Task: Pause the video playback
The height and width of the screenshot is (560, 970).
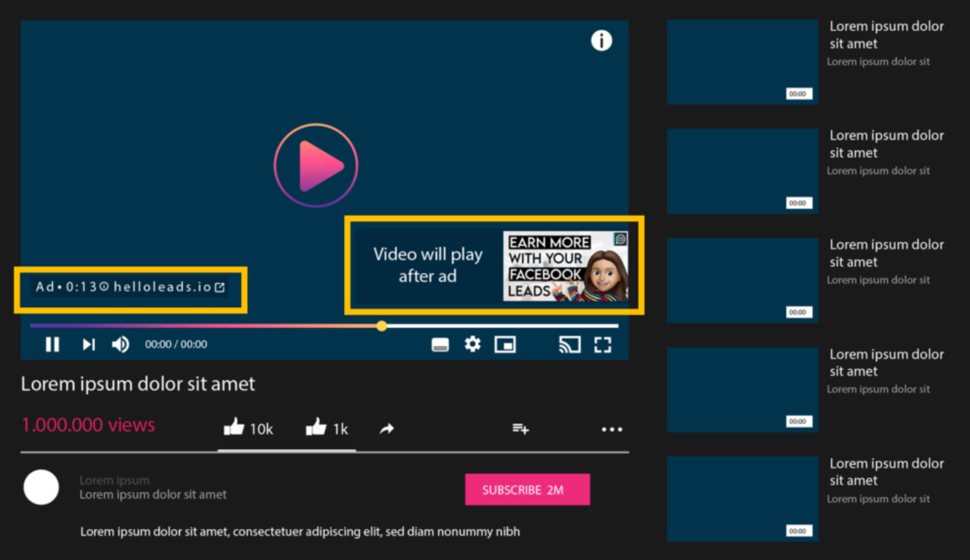Action: [52, 345]
